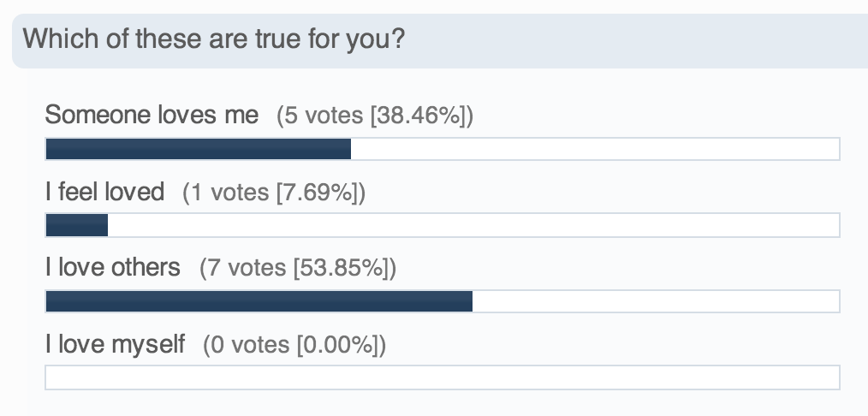Viewport: 868px width, 416px height.
Task: Click the filled part of 'I feel loved' bar
Action: coord(77,225)
